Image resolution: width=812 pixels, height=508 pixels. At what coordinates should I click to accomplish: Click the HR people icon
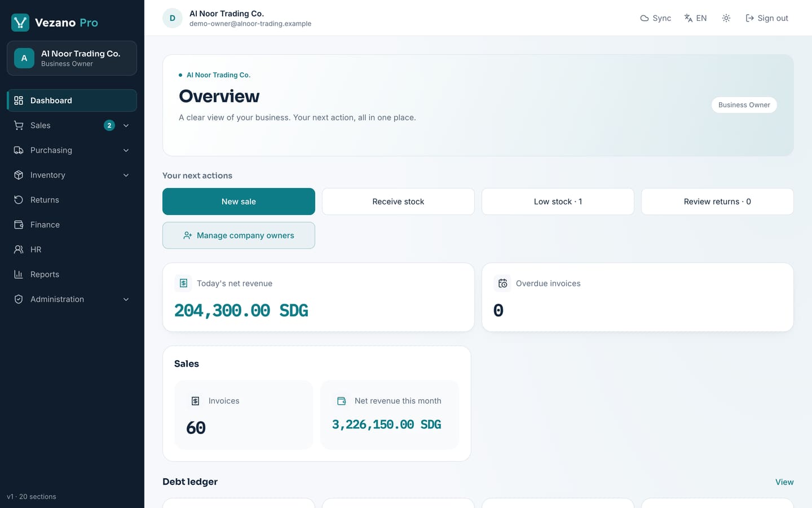coord(19,249)
